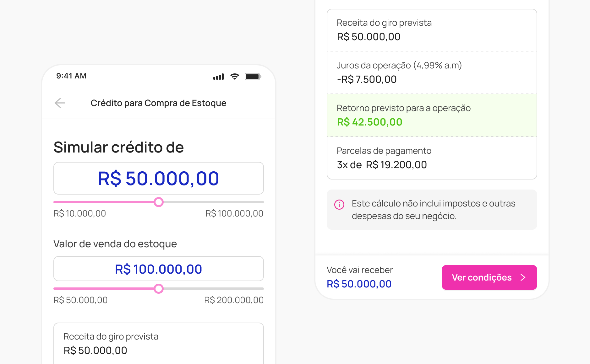
Task: Click the R$ 10.000,00 minimum credit label
Action: point(80,213)
